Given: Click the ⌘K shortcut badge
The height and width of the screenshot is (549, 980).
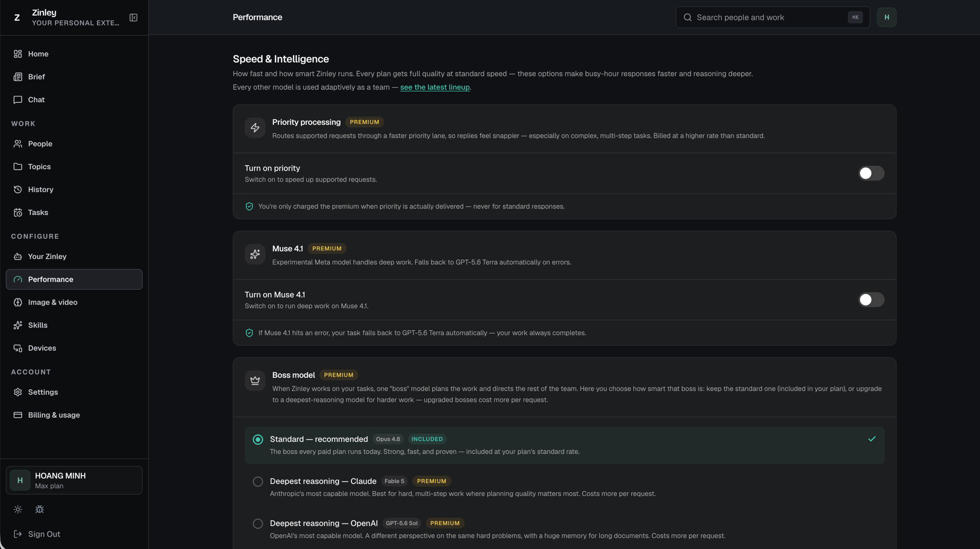Looking at the screenshot, I should (x=855, y=17).
